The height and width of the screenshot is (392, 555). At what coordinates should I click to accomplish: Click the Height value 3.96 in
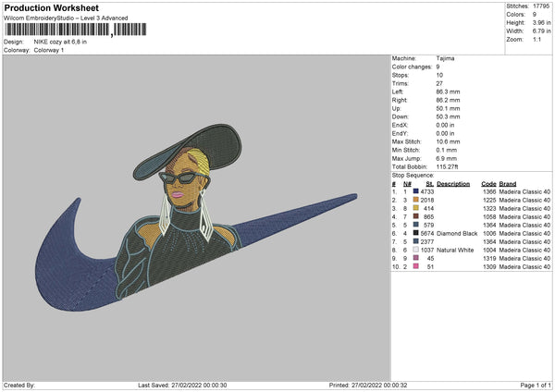tap(541, 22)
